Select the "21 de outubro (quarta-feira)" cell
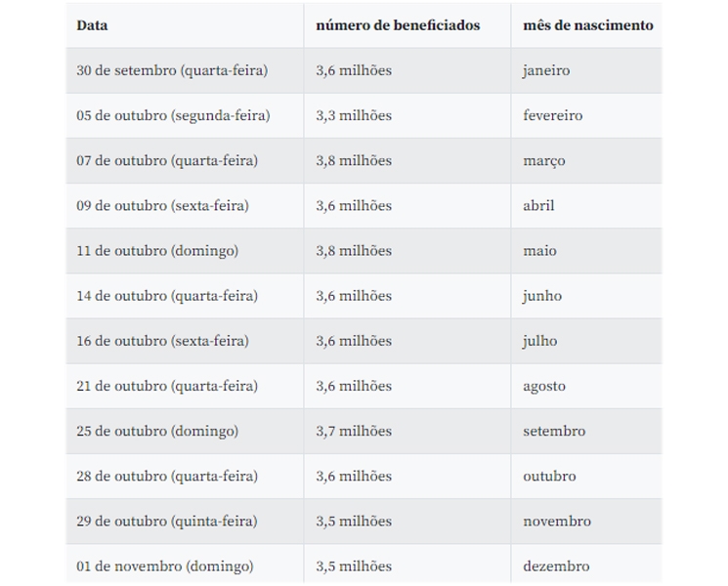 [x=185, y=386]
